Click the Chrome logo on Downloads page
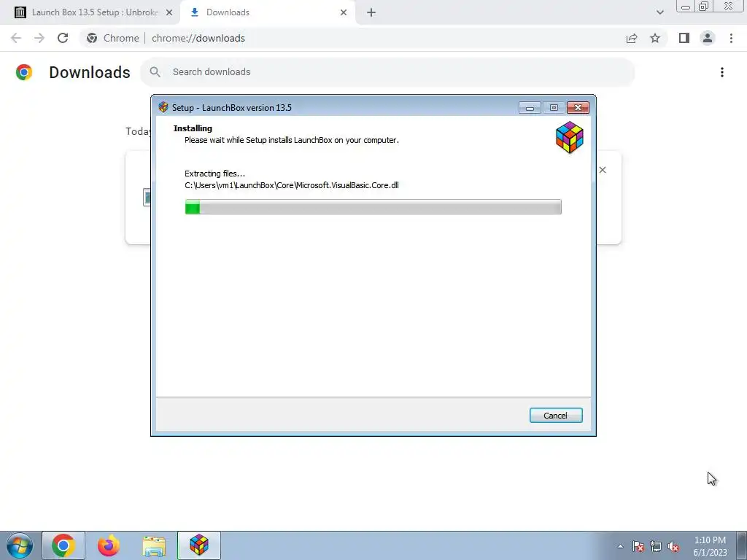Image resolution: width=747 pixels, height=560 pixels. click(x=24, y=72)
